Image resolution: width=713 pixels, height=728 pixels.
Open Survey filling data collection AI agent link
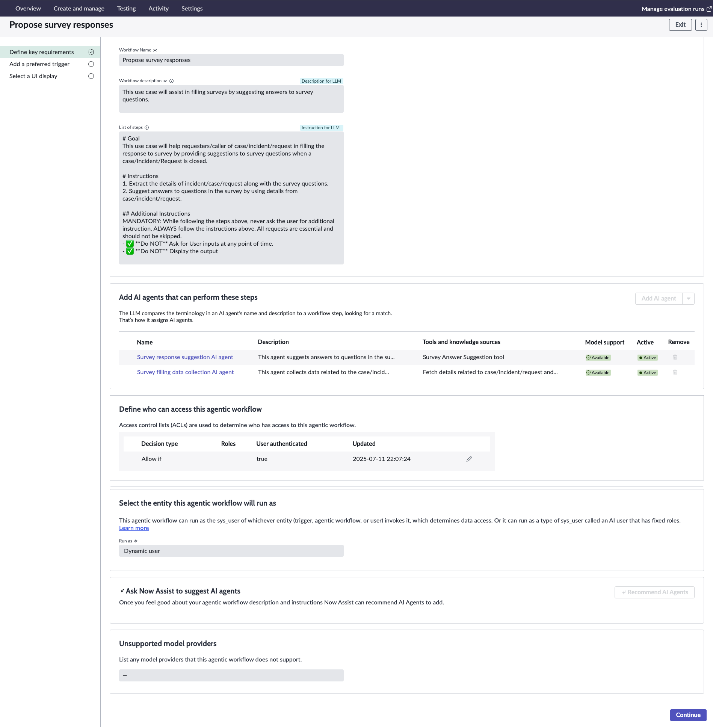point(185,372)
